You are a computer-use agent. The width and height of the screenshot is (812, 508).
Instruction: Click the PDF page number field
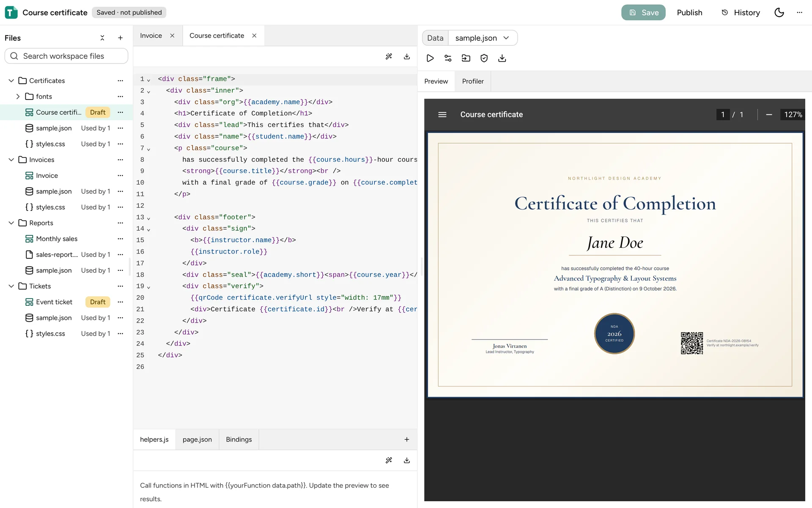(723, 115)
